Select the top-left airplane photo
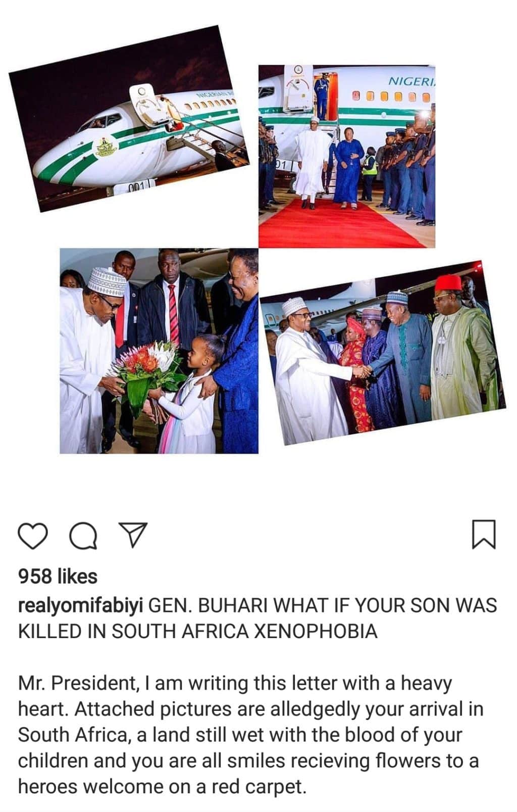Screen dimensions: 517x812 pyautogui.click(x=129, y=119)
